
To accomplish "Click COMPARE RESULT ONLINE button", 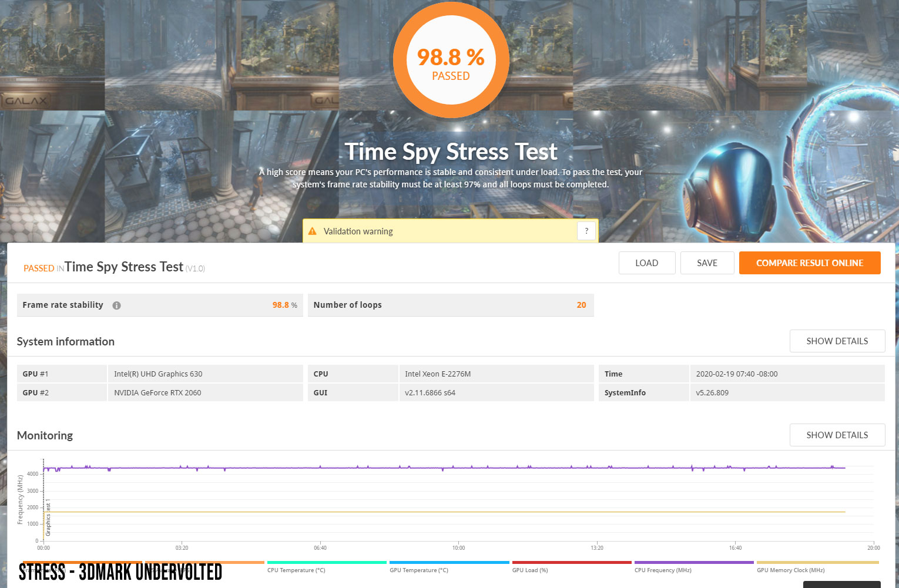I will click(x=810, y=263).
